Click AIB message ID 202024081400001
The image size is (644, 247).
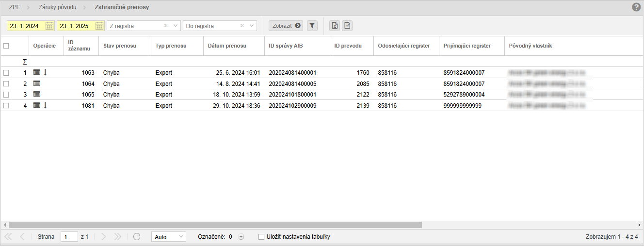click(292, 73)
